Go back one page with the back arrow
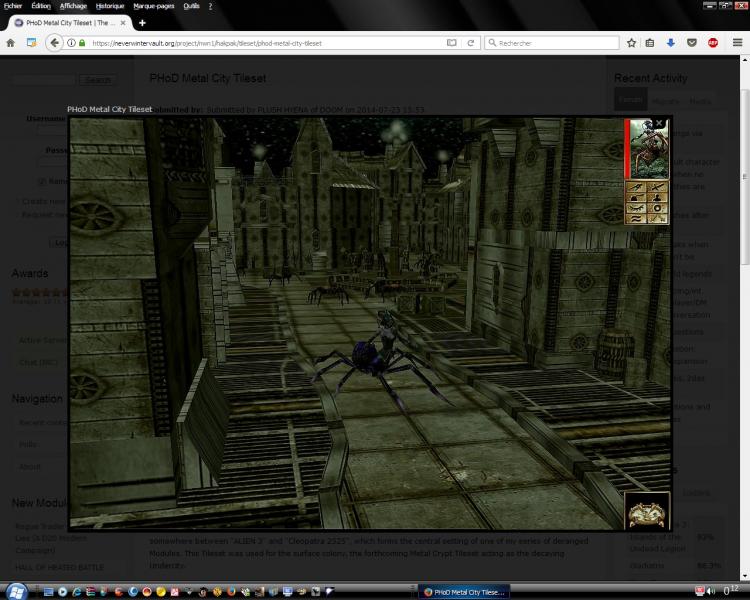Viewport: 750px width, 600px height. [55, 43]
